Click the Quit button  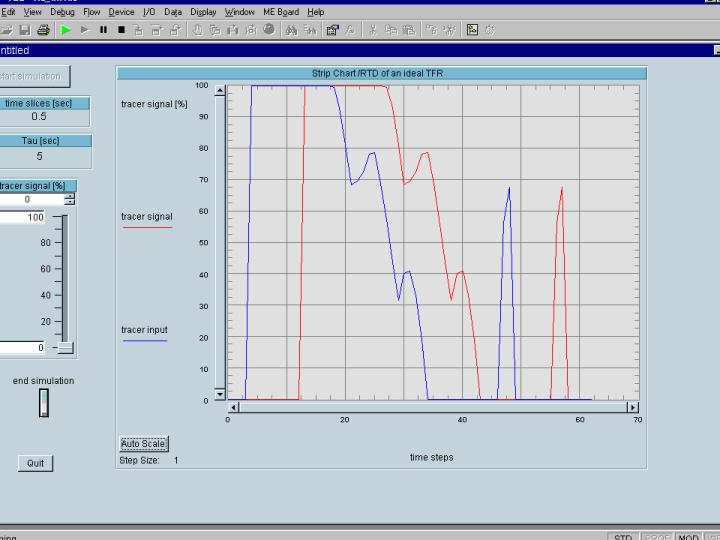[x=36, y=463]
